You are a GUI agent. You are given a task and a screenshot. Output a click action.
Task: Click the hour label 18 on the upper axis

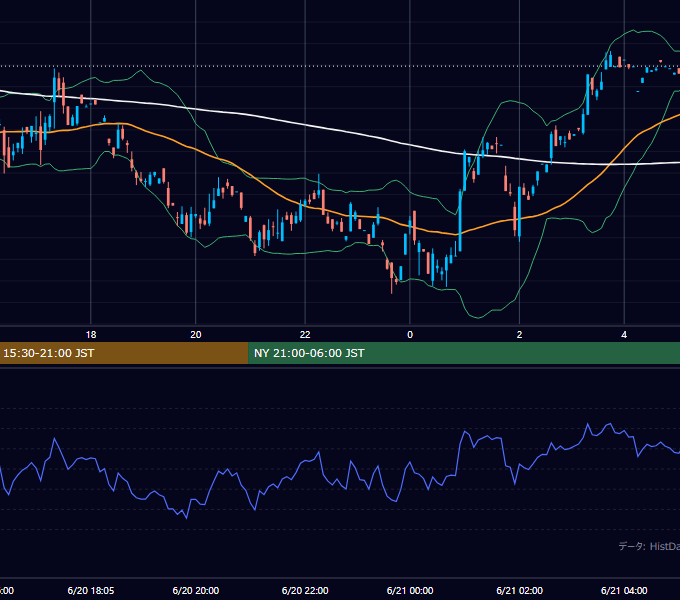(x=91, y=335)
